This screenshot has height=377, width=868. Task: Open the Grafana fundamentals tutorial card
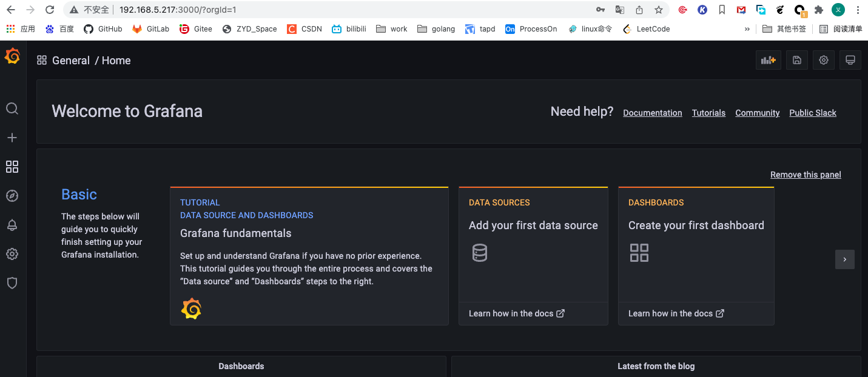pos(309,256)
